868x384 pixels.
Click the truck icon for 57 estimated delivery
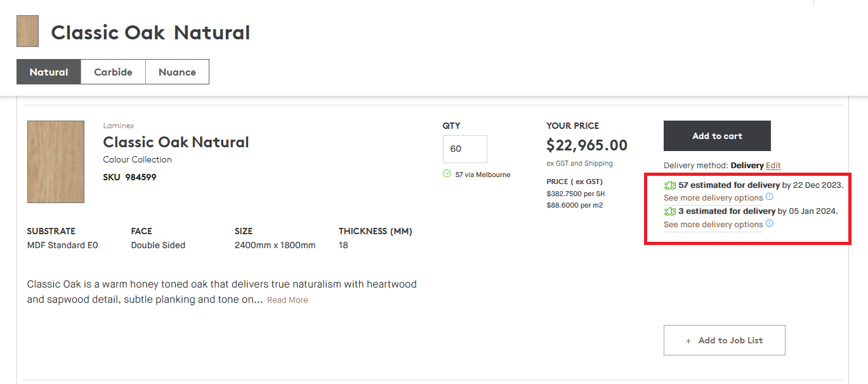(670, 185)
